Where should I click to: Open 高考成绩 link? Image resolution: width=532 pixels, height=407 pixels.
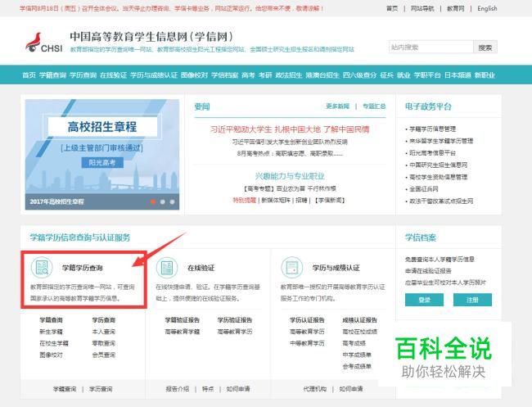pyautogui.click(x=354, y=343)
